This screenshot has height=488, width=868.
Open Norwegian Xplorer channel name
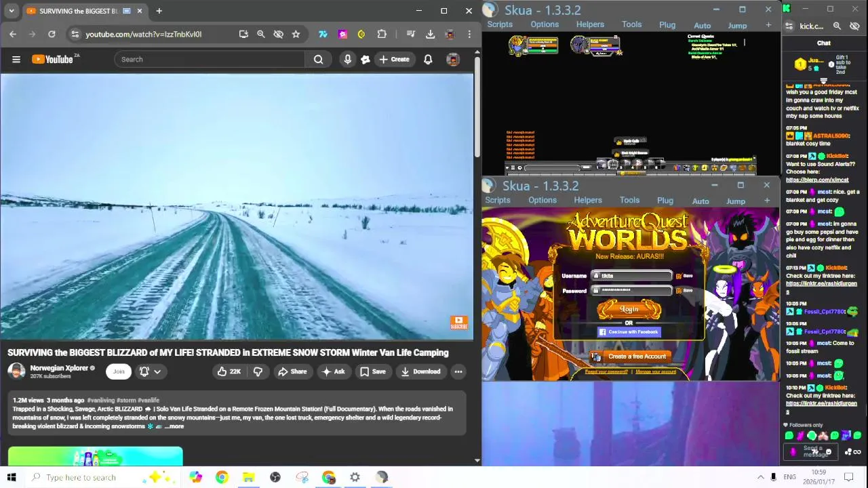click(59, 368)
